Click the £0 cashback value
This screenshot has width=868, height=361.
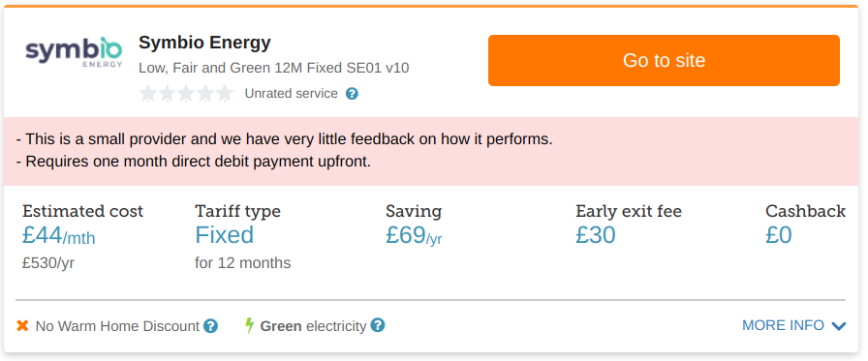(779, 235)
